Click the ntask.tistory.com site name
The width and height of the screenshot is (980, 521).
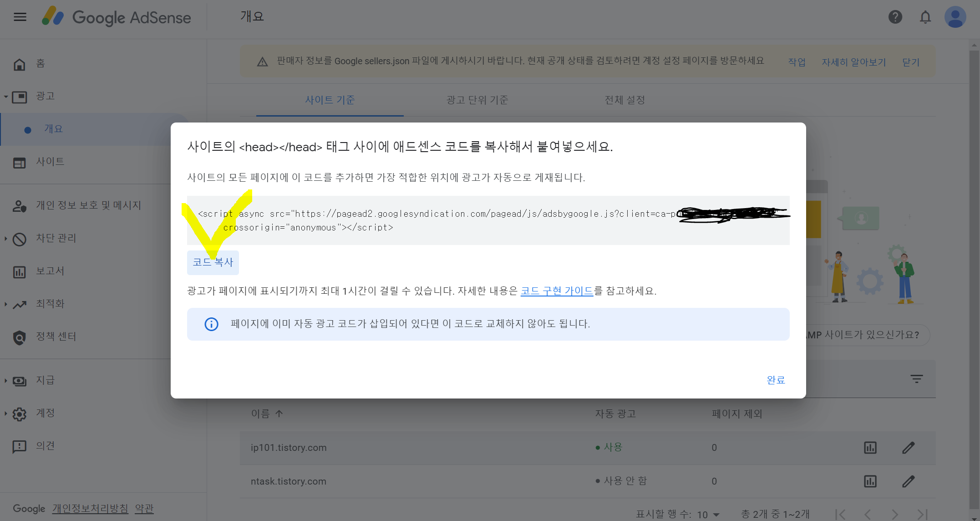point(289,481)
